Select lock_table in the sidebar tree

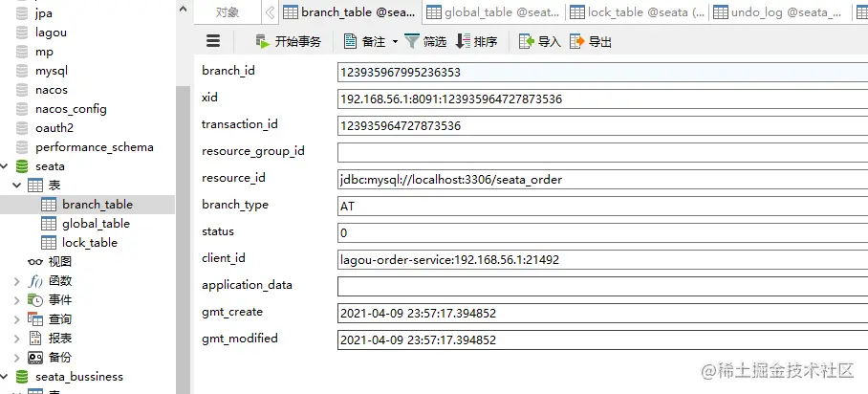click(x=90, y=243)
